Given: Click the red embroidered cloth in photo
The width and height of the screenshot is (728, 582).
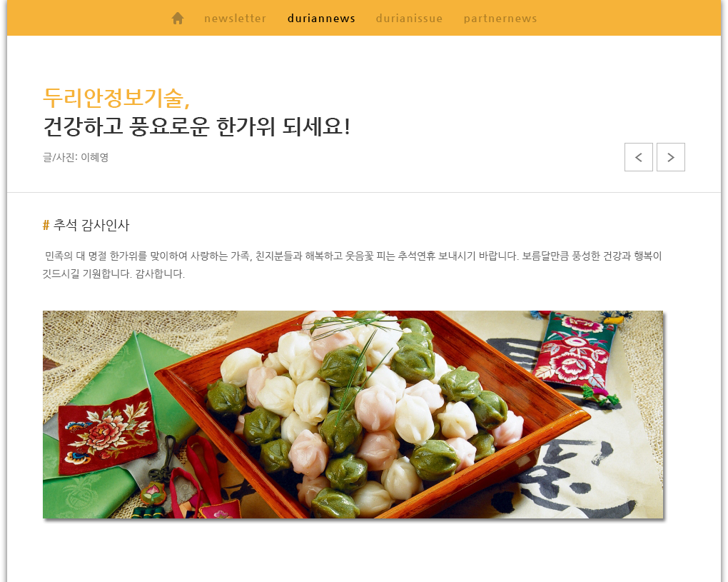Looking at the screenshot, I should (108, 431).
